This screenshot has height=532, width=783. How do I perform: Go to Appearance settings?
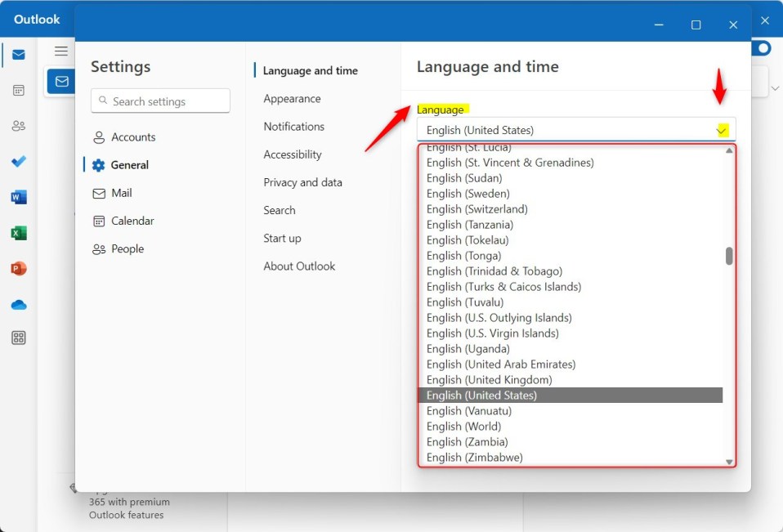pos(292,99)
